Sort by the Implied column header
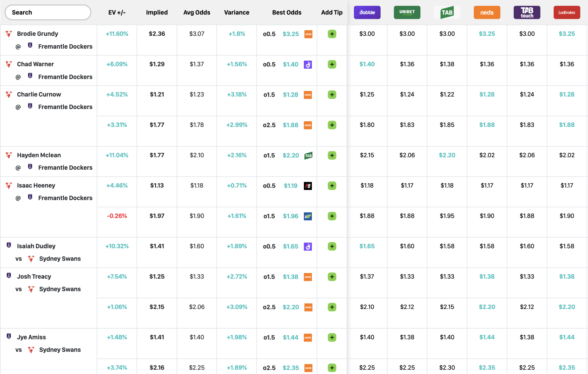Viewport: 588px width, 374px height. [x=157, y=12]
